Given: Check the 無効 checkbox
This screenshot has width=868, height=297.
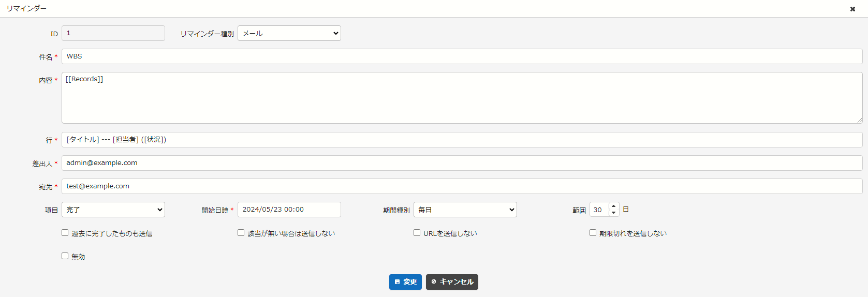Looking at the screenshot, I should pos(65,256).
